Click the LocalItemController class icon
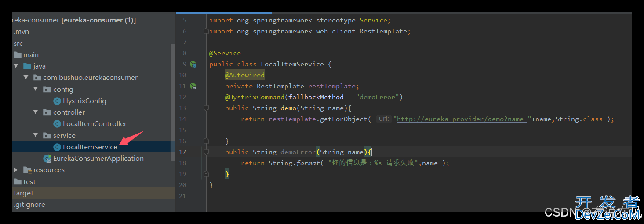Screen dimensions: 644x224 [x=57, y=124]
